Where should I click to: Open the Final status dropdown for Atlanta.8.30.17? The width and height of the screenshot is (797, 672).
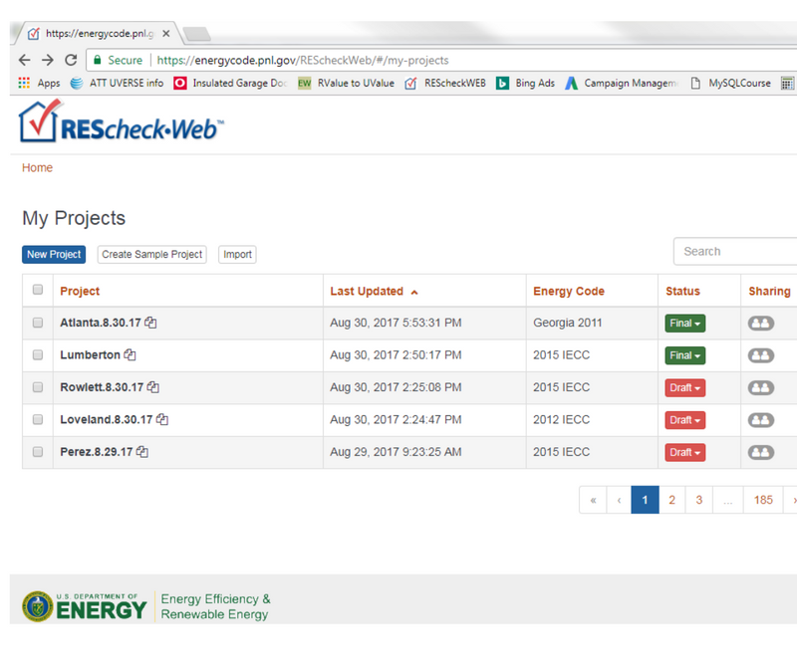tap(684, 324)
